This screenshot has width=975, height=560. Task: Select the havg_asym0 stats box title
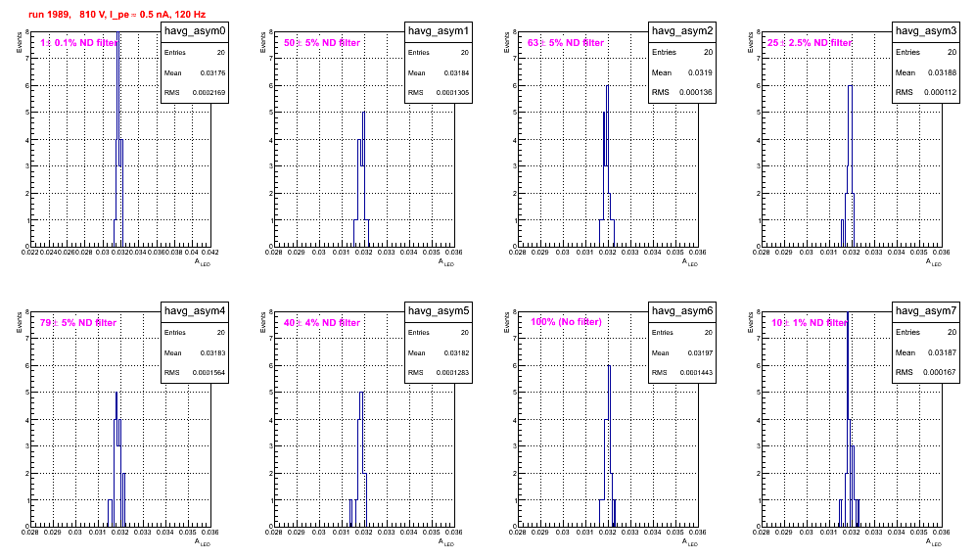tap(195, 30)
